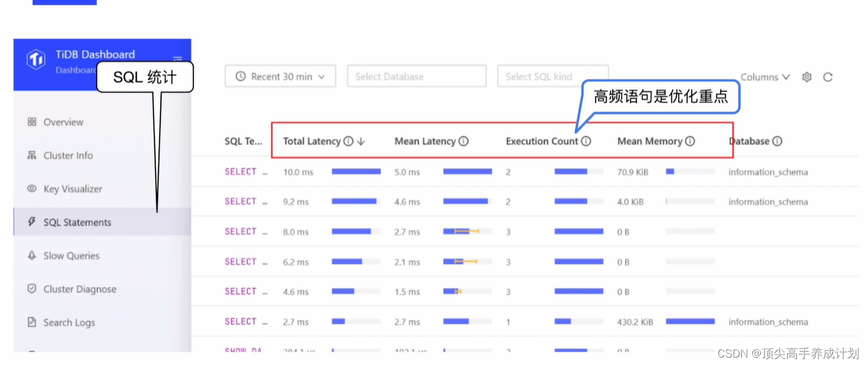Open the first SELECT statement details

242,172
